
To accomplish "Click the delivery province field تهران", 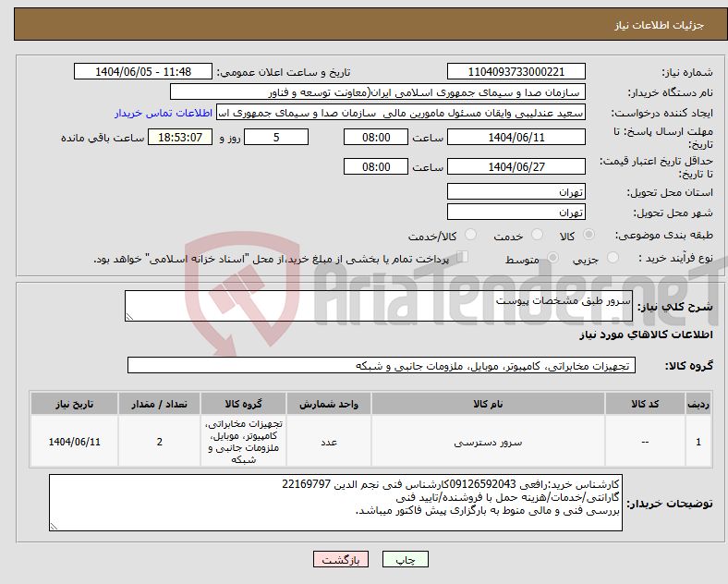I will [x=516, y=191].
